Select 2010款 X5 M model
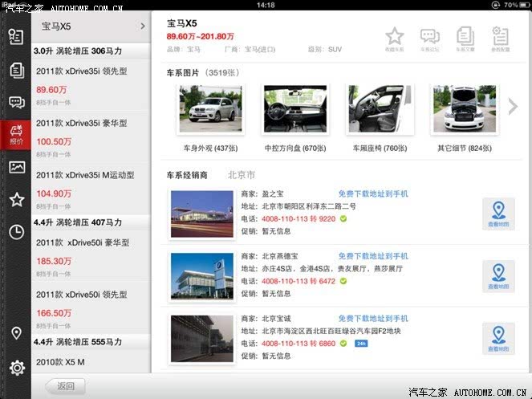The image size is (532, 399). tap(91, 363)
